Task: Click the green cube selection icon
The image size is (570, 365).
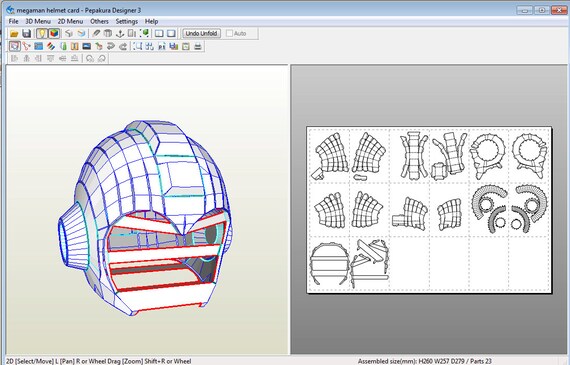Action: [x=145, y=34]
